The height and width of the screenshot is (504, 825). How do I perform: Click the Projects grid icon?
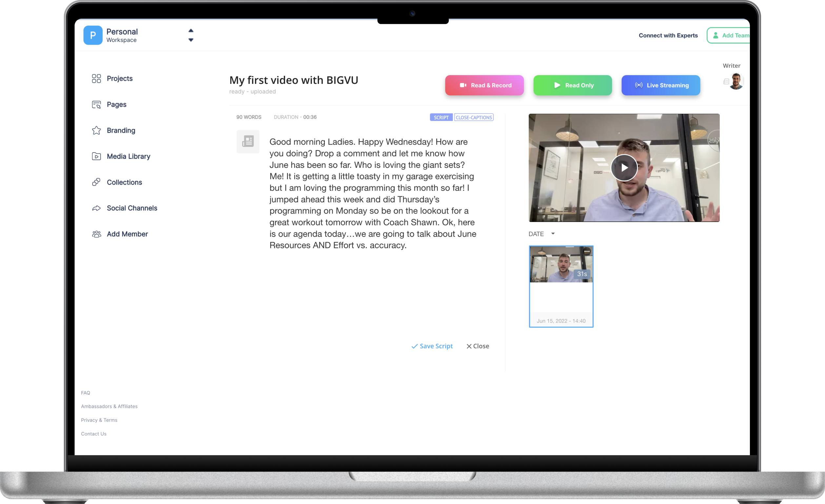pos(96,78)
